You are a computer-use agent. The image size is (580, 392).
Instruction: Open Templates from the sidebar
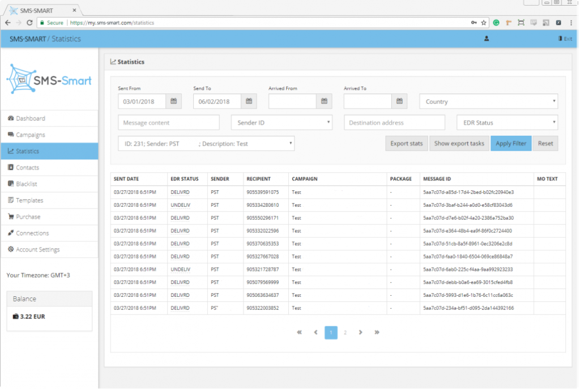pyautogui.click(x=50, y=201)
